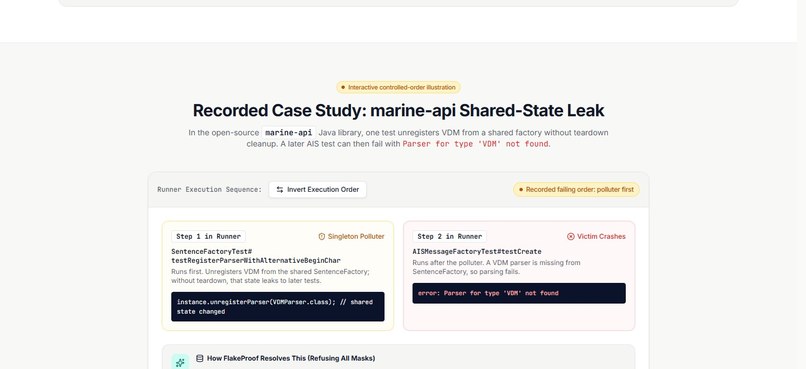Select the Recorded failing order badge
This screenshot has width=806, height=369.
576,189
